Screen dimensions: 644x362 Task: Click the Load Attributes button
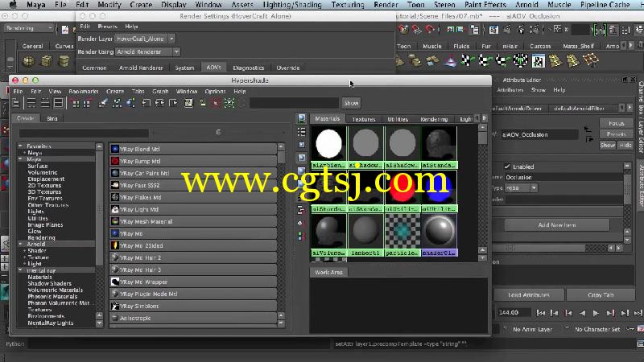click(x=529, y=294)
